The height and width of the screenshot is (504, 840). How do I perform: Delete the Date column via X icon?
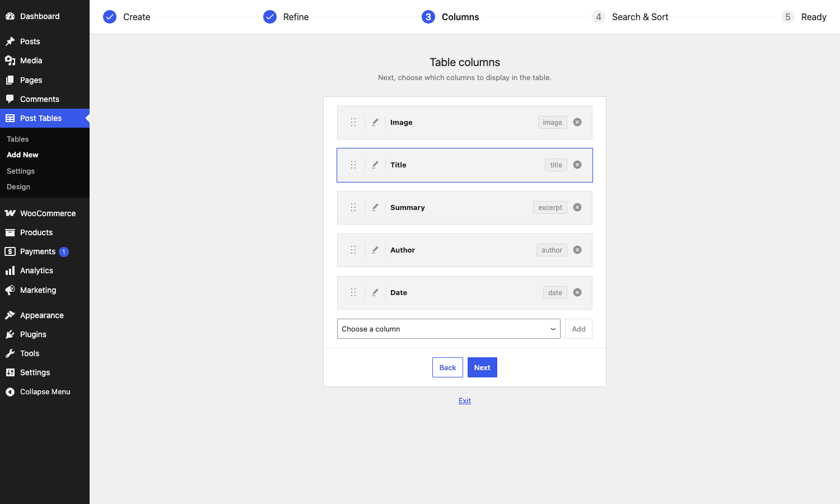[x=577, y=292]
